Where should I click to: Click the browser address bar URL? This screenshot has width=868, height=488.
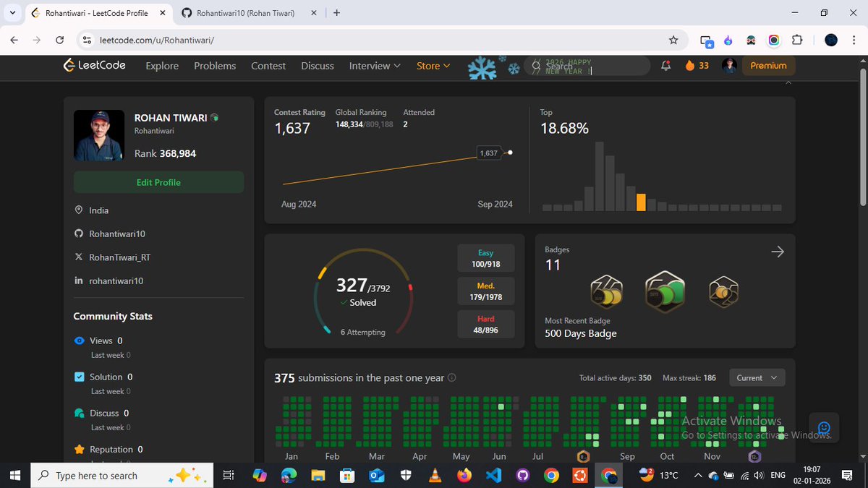click(157, 40)
